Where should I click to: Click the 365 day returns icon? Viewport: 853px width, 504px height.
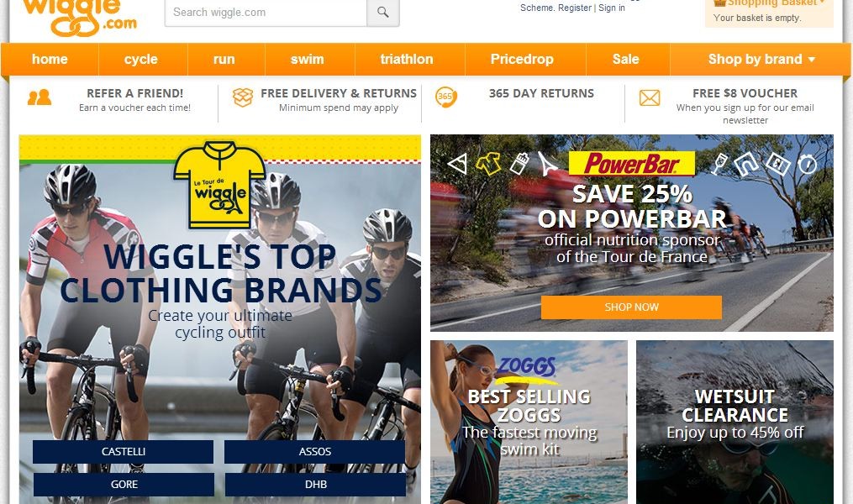click(445, 97)
